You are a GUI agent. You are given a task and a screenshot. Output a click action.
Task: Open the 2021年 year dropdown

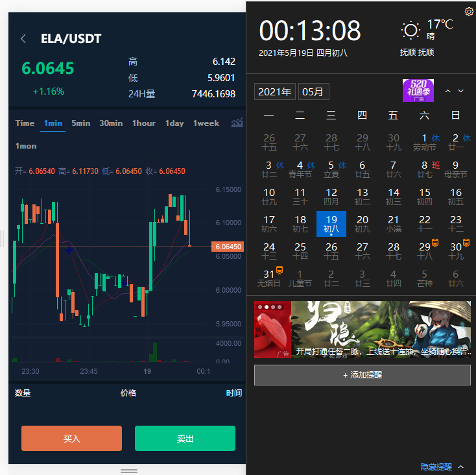274,92
